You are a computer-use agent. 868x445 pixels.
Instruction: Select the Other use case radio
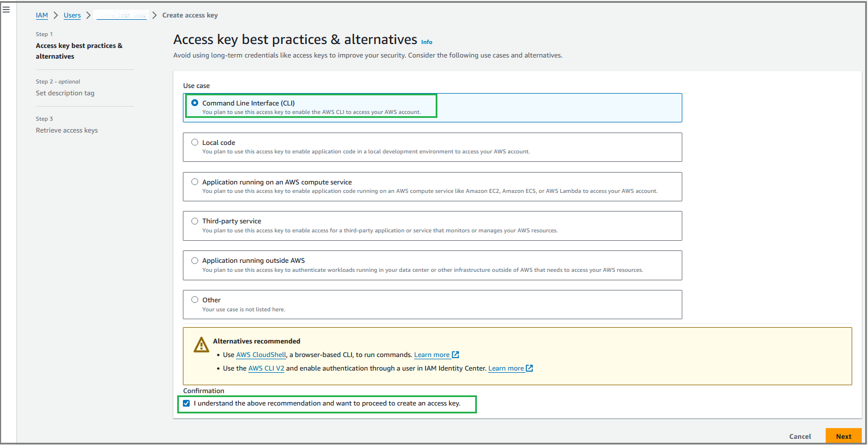[x=195, y=299]
